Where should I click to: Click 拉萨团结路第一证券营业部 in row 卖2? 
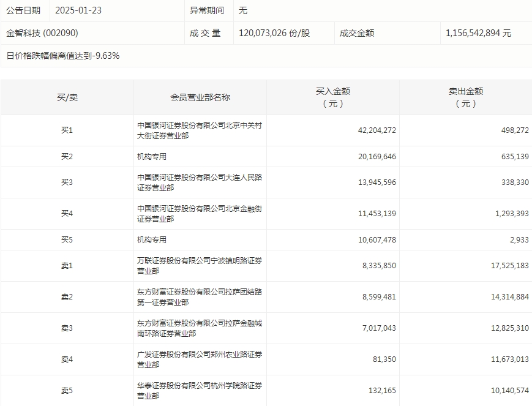pyautogui.click(x=199, y=296)
